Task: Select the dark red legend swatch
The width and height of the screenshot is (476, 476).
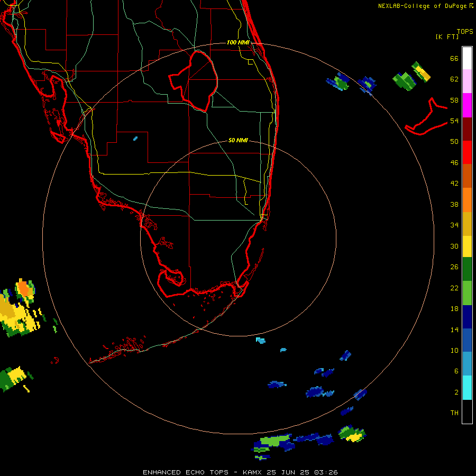Action: pyautogui.click(x=467, y=129)
